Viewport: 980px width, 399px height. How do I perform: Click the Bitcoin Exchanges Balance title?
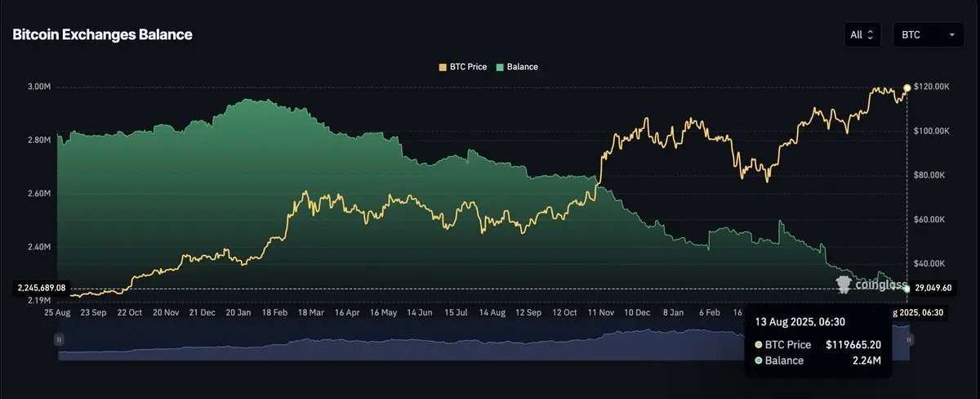coord(102,35)
